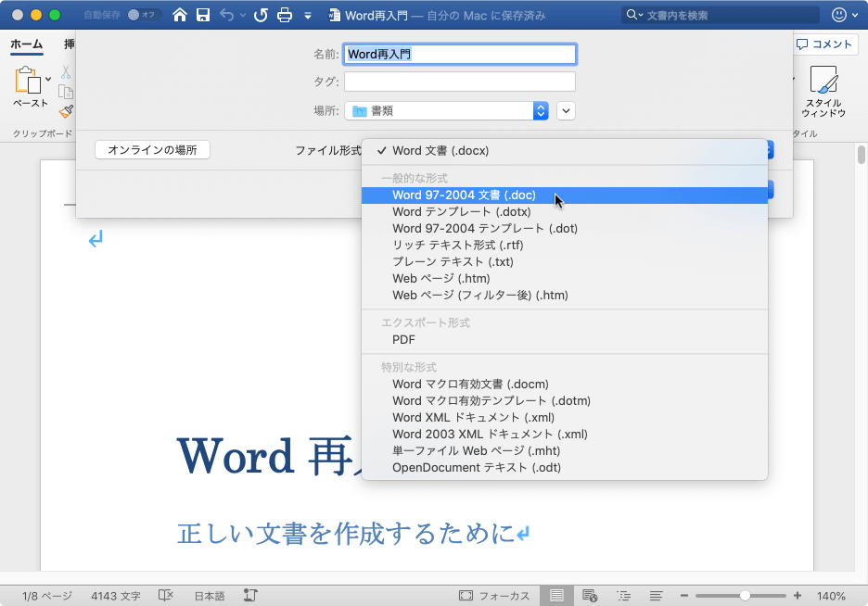The width and height of the screenshot is (868, 606).
Task: Click the Undo arrow icon
Action: pyautogui.click(x=226, y=15)
